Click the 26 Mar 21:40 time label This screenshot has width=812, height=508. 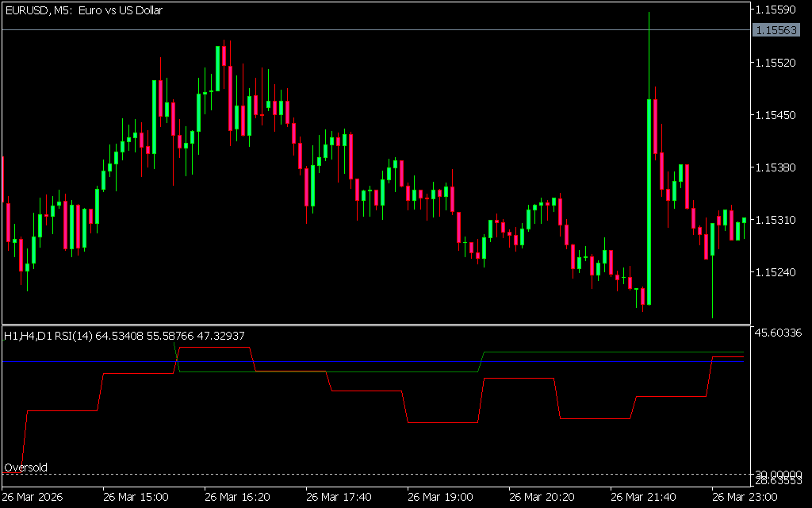coord(643,497)
